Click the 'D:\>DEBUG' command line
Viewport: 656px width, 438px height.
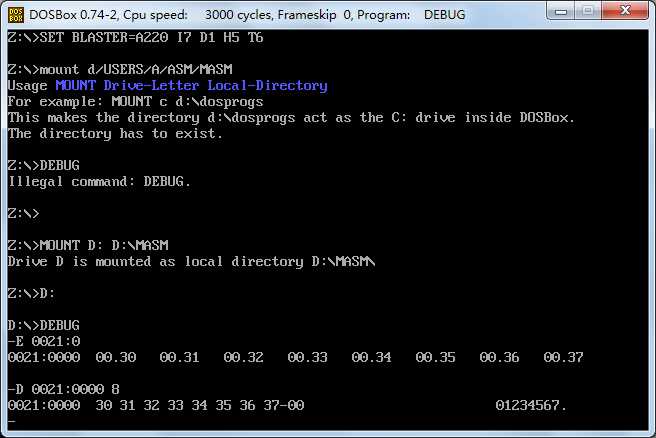click(x=44, y=325)
